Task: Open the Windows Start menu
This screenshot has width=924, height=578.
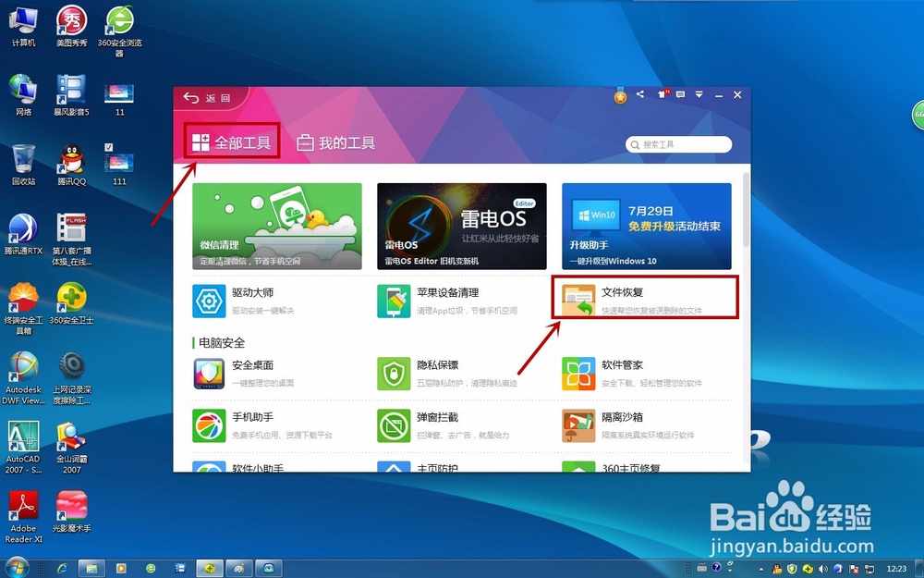Action: point(16,569)
